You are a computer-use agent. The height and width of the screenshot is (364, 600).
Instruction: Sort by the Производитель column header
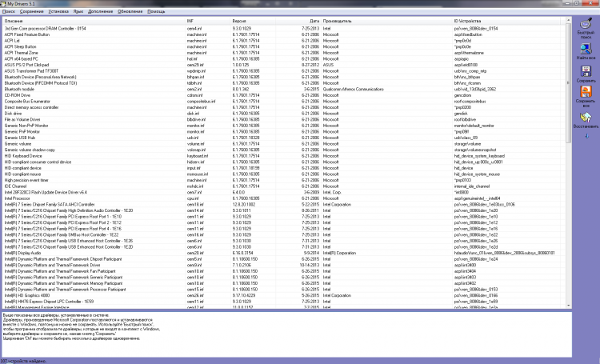[x=387, y=21]
